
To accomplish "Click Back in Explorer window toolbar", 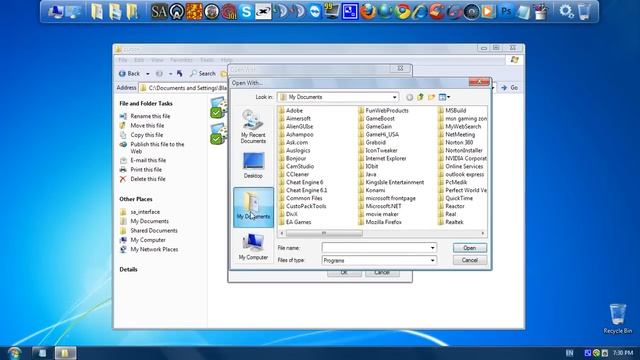I will (x=129, y=73).
